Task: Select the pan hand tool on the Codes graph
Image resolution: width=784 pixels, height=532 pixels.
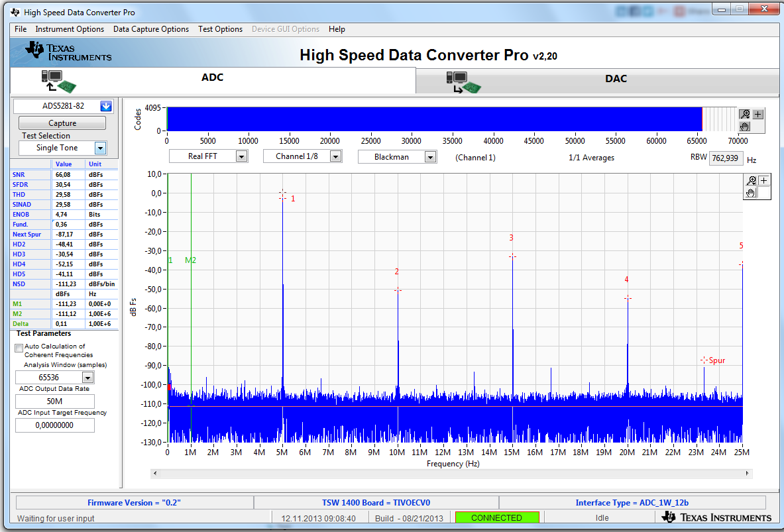Action: pos(745,126)
